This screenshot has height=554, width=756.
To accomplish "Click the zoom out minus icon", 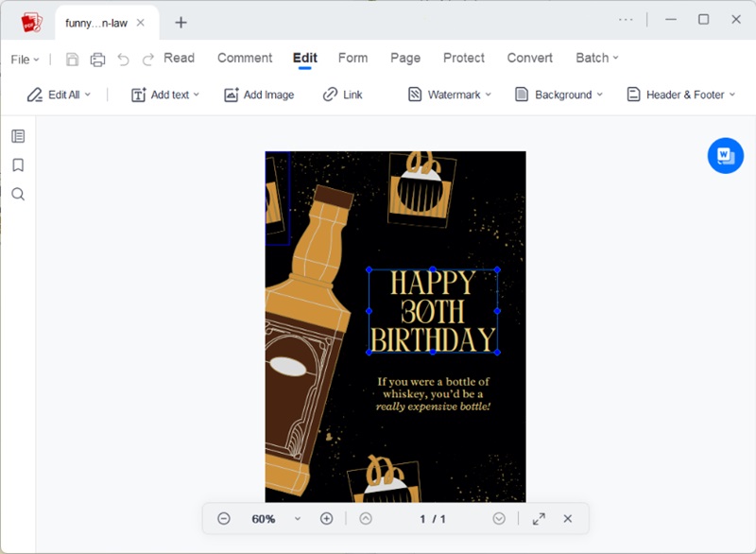I will (224, 518).
